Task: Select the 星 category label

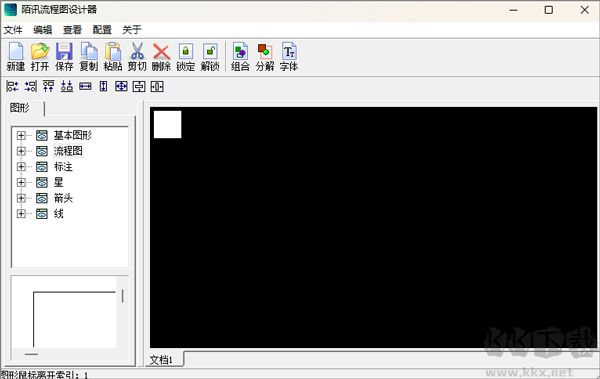Action: tap(58, 182)
